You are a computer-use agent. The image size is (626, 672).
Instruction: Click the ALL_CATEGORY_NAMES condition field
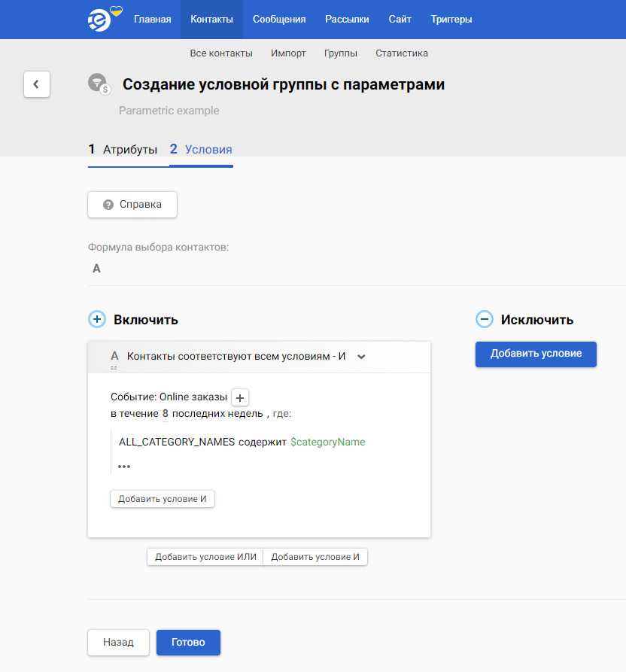coord(177,442)
